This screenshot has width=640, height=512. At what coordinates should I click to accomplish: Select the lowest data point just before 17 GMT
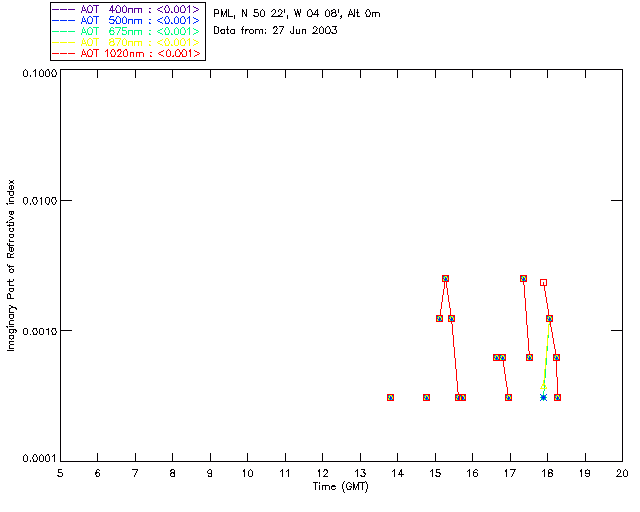point(508,397)
